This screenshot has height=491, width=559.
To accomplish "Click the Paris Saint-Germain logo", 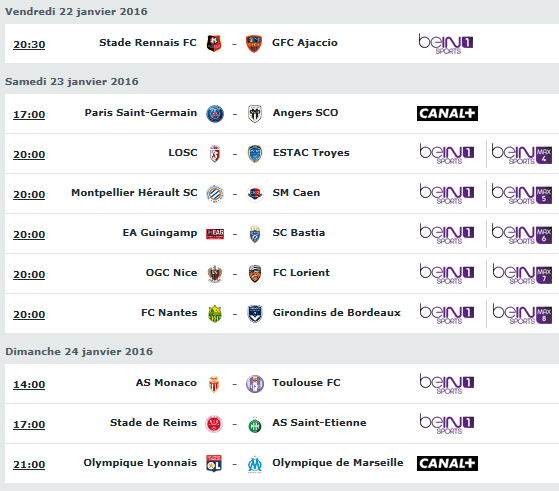I will [215, 114].
